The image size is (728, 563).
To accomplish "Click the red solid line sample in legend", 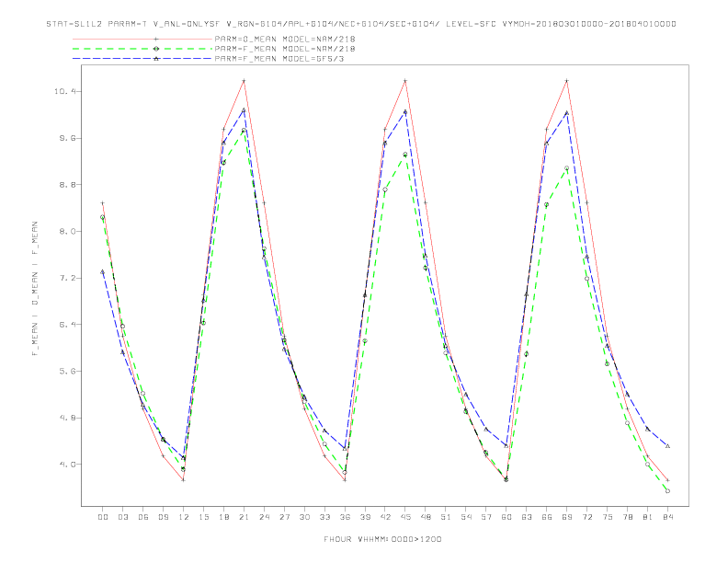I will pyautogui.click(x=142, y=39).
